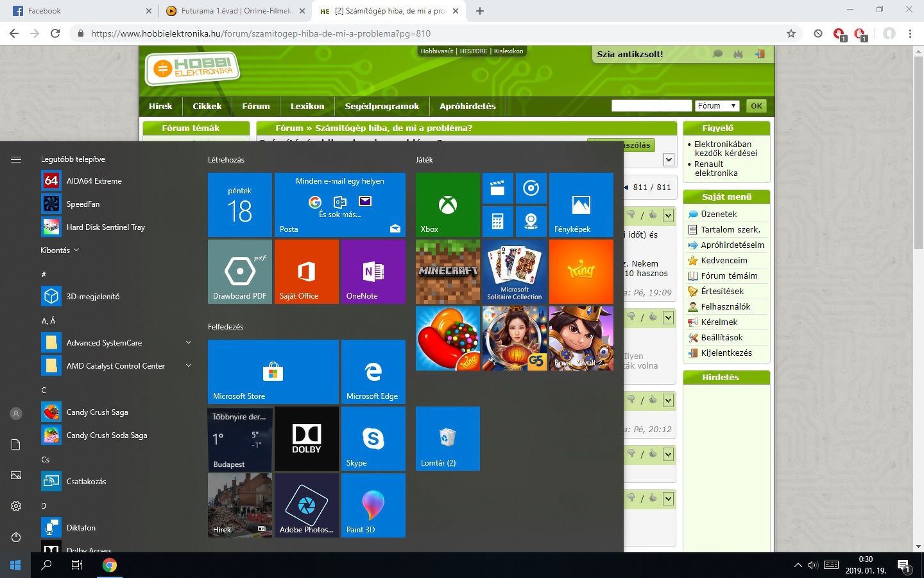Click the Kijelentkezés logout link

pos(726,353)
